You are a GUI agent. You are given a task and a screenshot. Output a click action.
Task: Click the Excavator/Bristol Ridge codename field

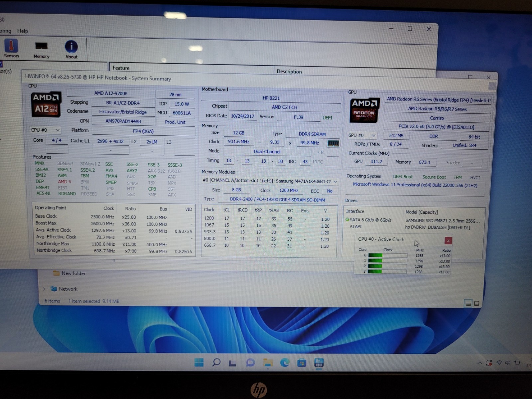(123, 112)
